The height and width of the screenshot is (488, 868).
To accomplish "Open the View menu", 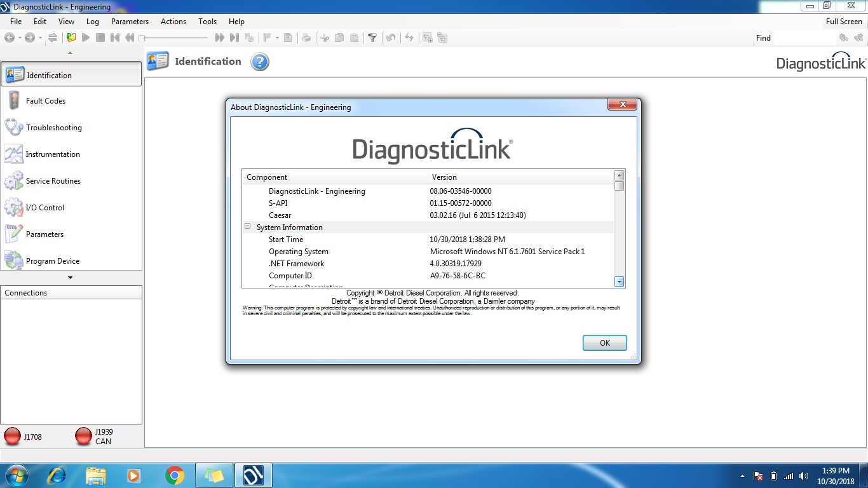I will 66,21.
